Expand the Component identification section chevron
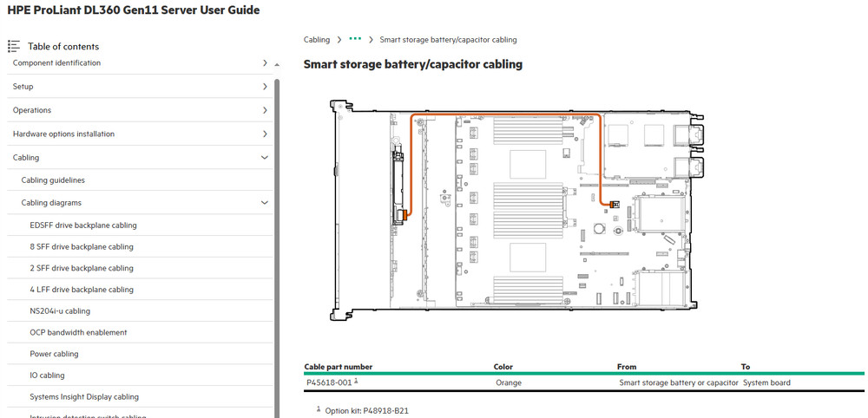The image size is (868, 418). [x=265, y=63]
